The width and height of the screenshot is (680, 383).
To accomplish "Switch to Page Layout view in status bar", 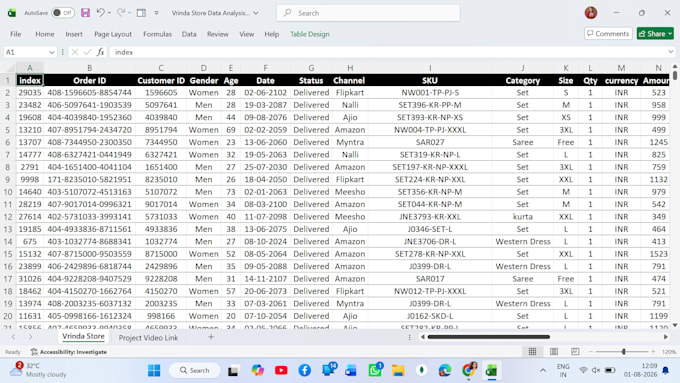I will (554, 351).
